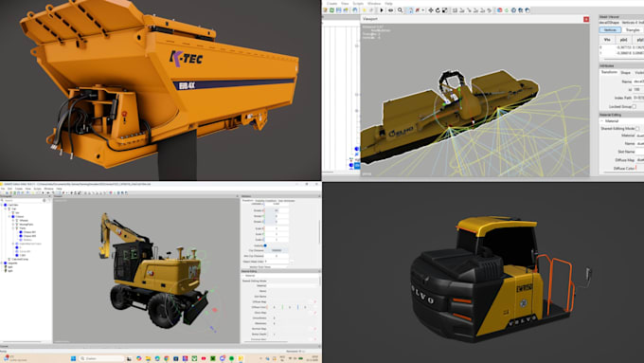Toggle Shared Editing Mode checkbox in top-right window

[637, 129]
